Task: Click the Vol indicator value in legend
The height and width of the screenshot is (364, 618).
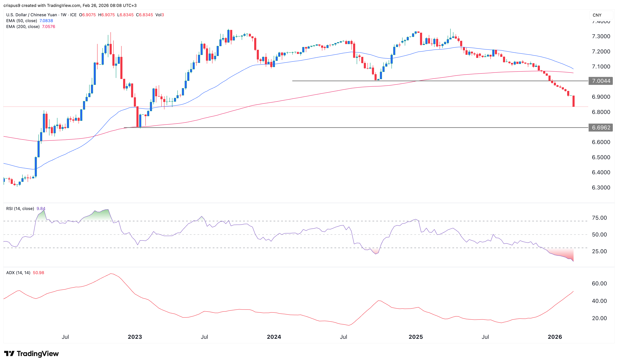Action: click(x=160, y=15)
